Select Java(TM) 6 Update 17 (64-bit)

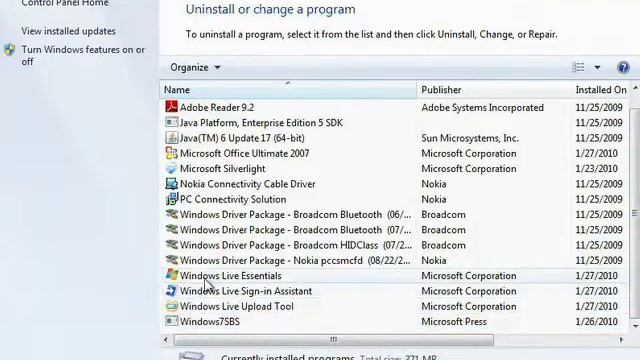pos(242,138)
